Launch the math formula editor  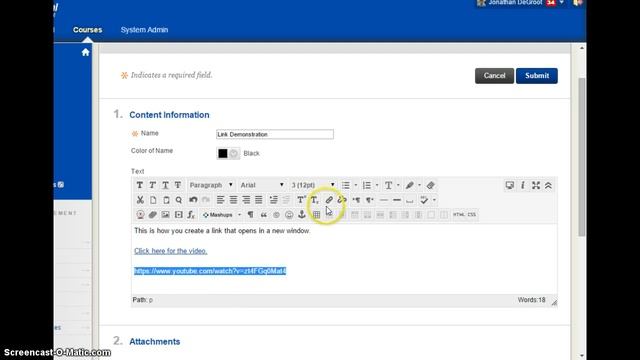[191, 215]
